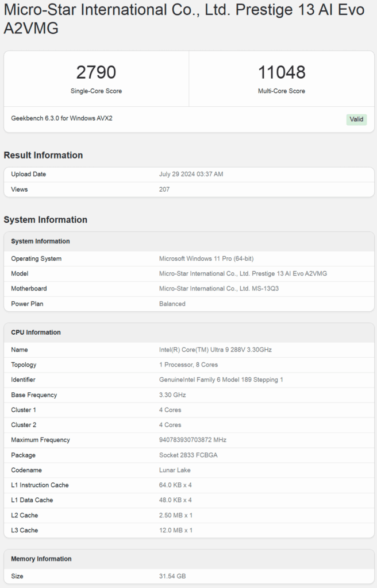
Task: Click the Cluster 2 label
Action: (24, 425)
